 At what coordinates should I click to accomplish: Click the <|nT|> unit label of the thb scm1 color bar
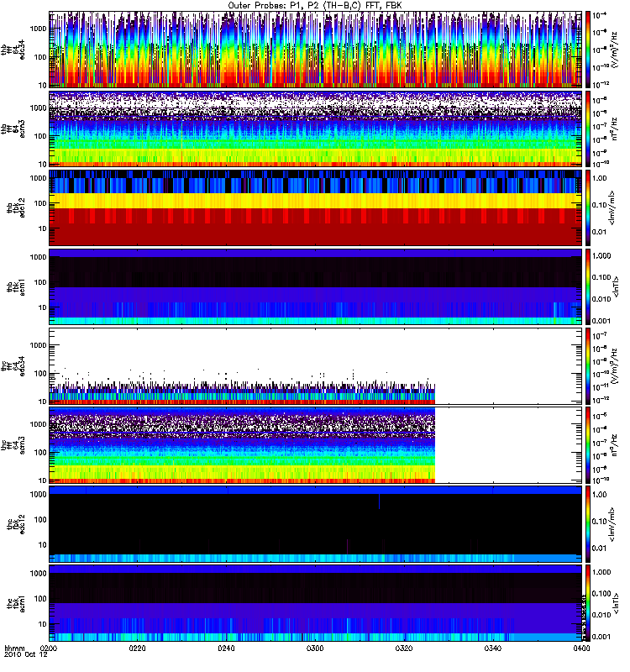point(616,286)
